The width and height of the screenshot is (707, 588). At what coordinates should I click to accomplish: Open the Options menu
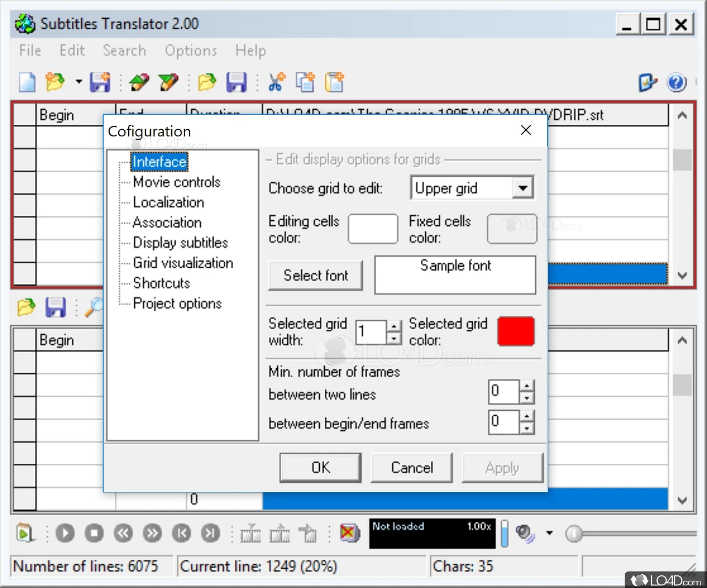[x=191, y=51]
